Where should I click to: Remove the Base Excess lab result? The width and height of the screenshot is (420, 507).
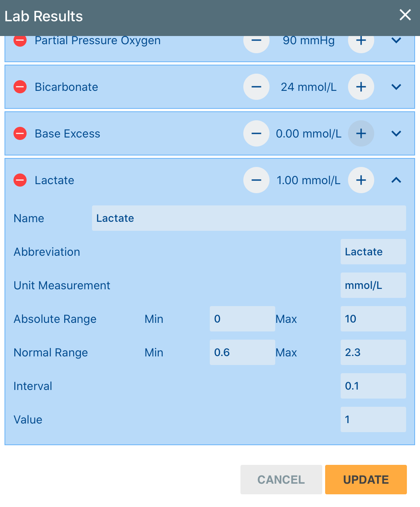tap(20, 133)
